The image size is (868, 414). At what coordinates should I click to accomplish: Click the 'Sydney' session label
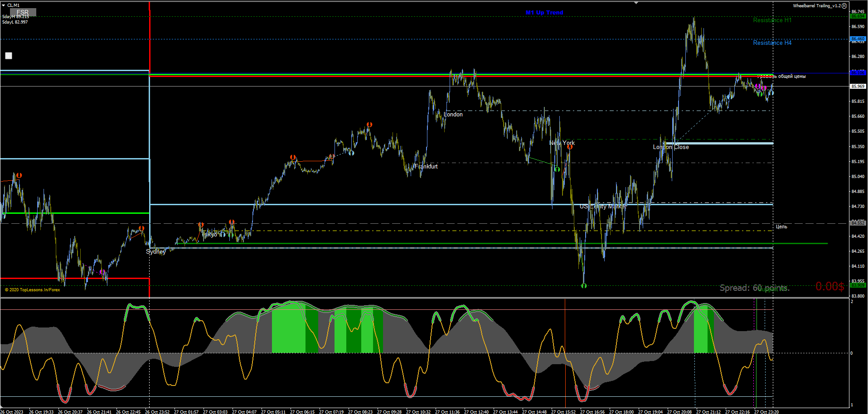click(156, 251)
